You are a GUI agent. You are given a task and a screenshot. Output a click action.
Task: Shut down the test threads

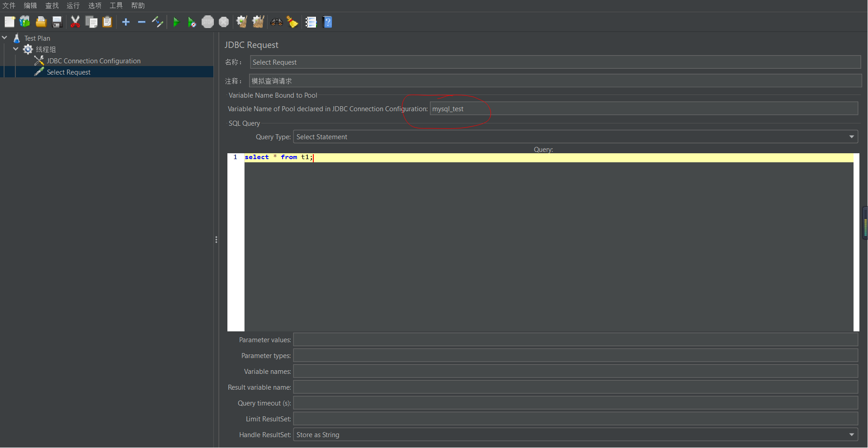(x=224, y=22)
